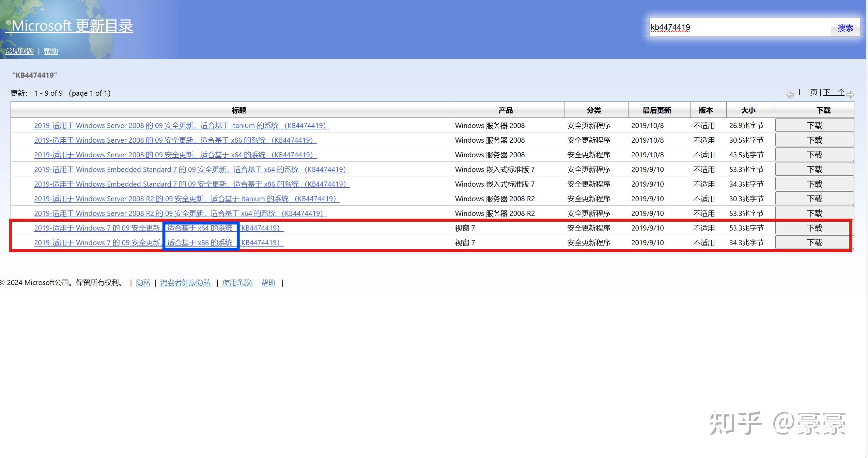Open Embedded Standard 7 x64 update link

coord(191,170)
